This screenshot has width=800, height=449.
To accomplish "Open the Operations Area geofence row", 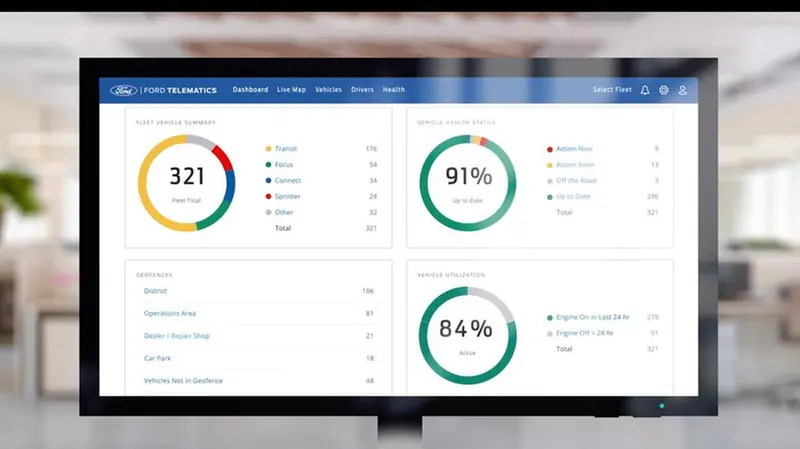I will click(x=259, y=313).
